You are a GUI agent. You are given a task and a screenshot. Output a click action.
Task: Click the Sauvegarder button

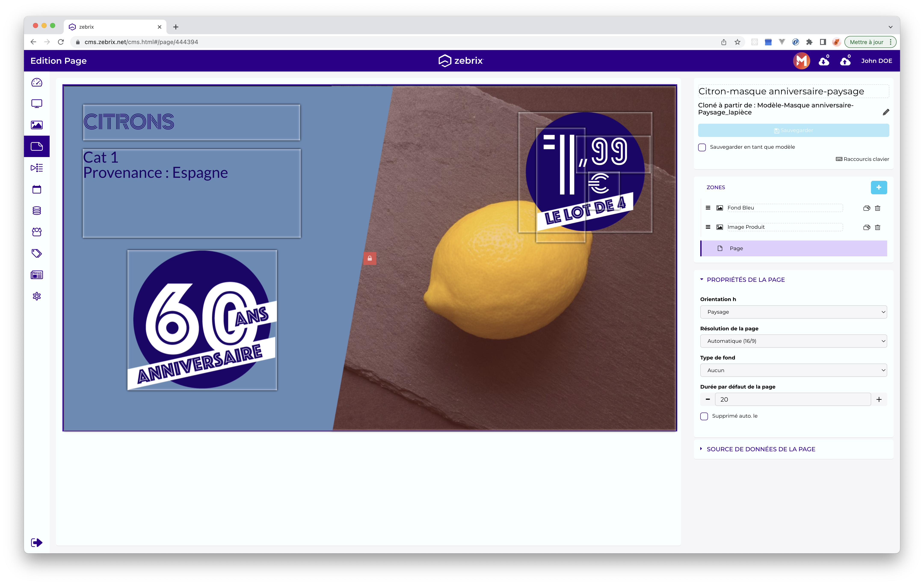793,131
